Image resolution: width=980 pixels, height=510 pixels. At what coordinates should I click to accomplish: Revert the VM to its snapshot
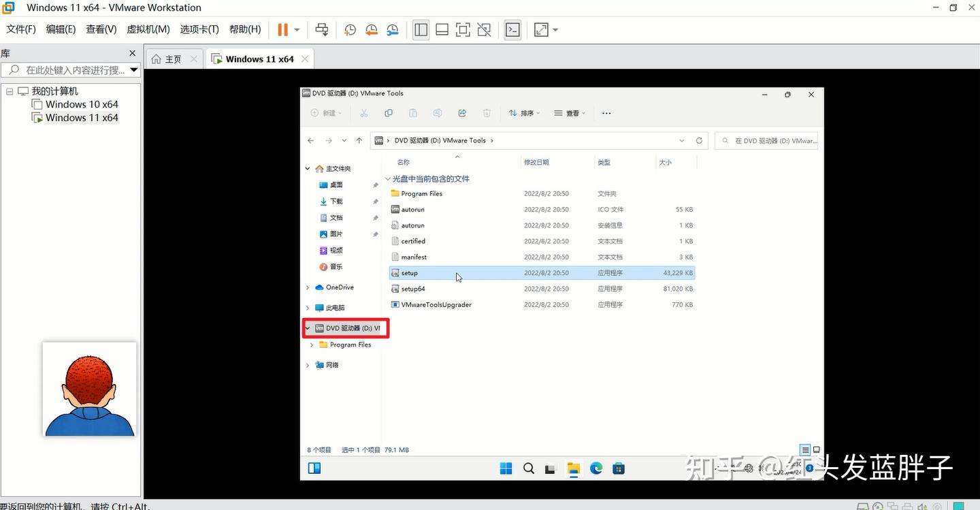point(371,29)
